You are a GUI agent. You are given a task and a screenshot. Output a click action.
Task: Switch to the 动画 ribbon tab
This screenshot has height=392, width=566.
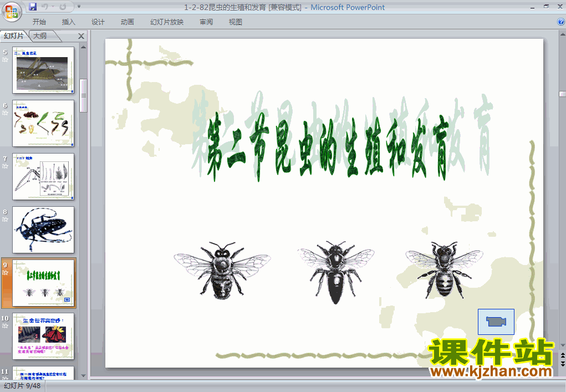pyautogui.click(x=127, y=22)
